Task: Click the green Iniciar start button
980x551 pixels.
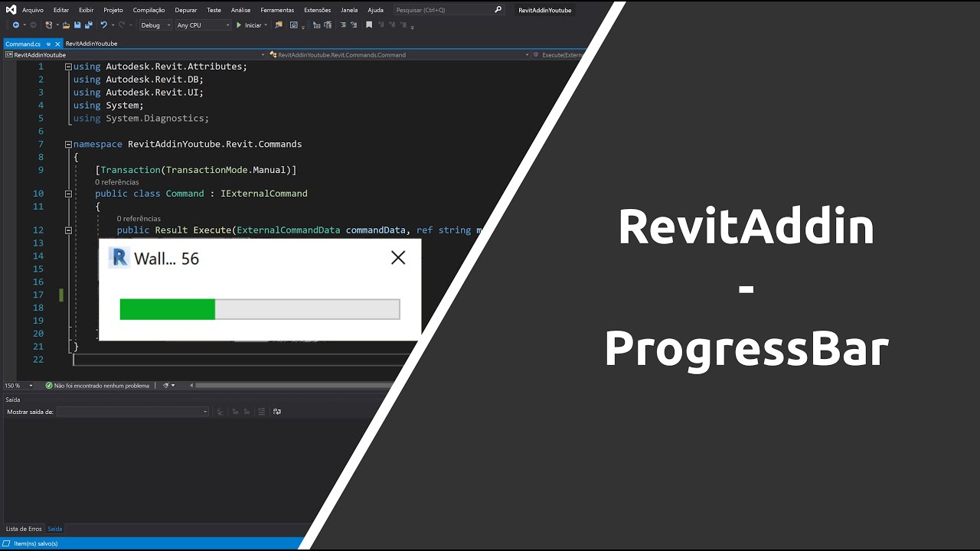Action: click(x=249, y=25)
